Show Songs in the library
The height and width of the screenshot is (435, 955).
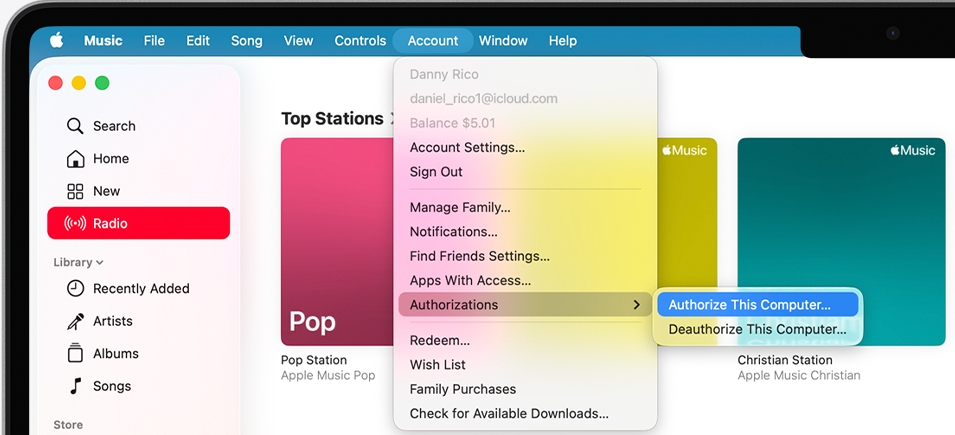pos(138,386)
